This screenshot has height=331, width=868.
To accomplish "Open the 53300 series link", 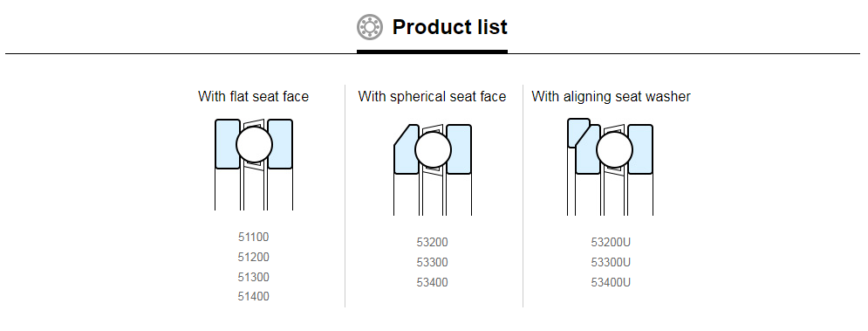I will click(x=433, y=262).
